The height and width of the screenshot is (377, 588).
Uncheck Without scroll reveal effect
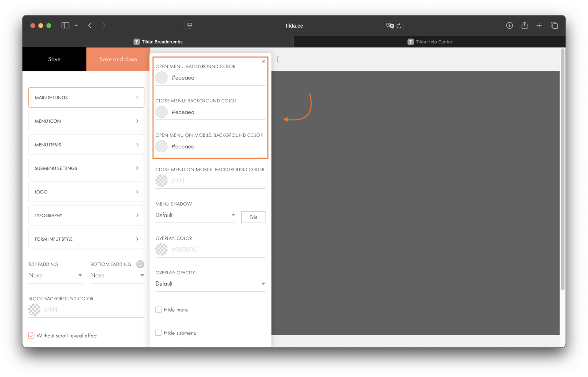coord(31,335)
